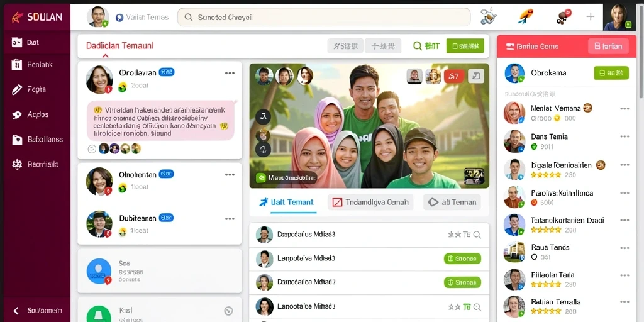Click the pink button in the red header
This screenshot has height=322, width=644.
(608, 47)
